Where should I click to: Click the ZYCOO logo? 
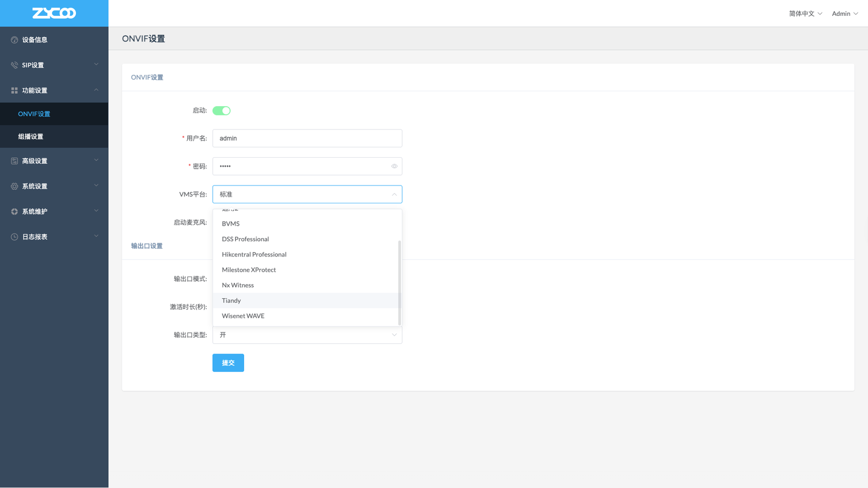pyautogui.click(x=54, y=13)
